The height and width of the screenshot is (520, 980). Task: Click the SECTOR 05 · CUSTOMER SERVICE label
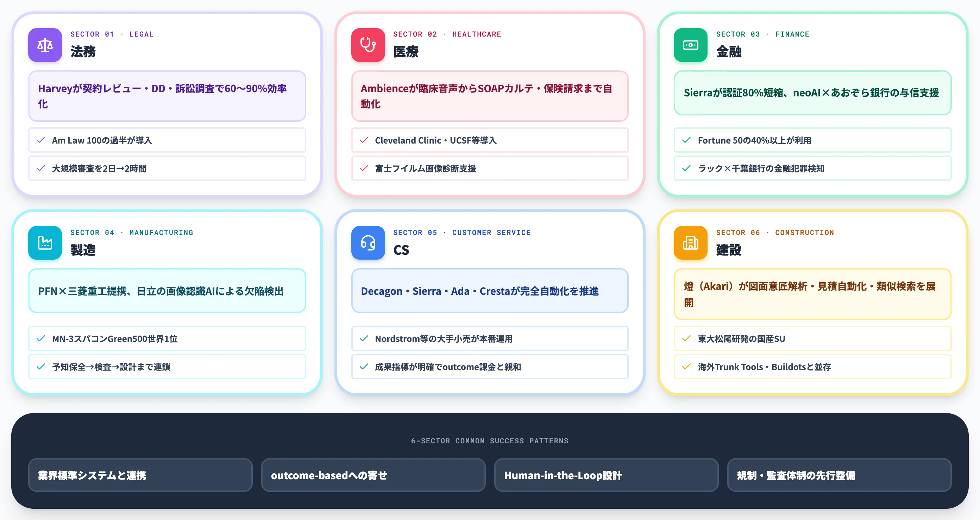[462, 232]
